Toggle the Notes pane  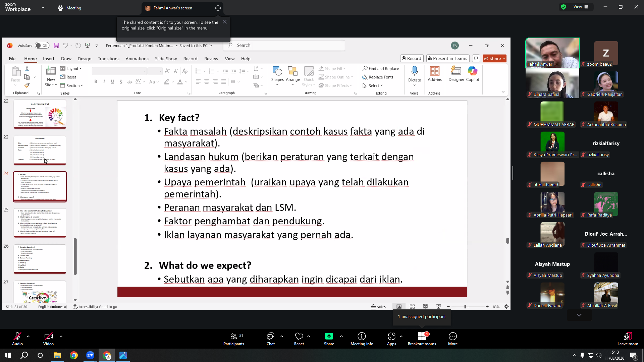click(x=378, y=307)
